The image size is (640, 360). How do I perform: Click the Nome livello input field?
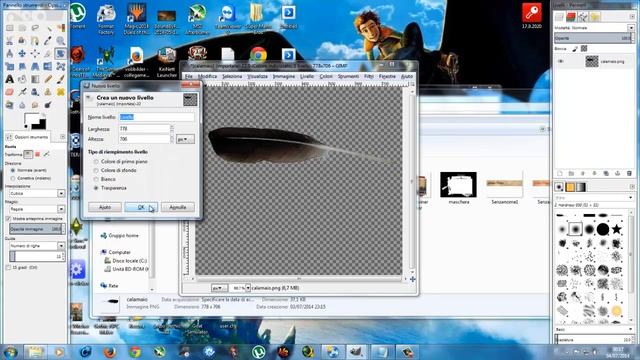tap(157, 117)
